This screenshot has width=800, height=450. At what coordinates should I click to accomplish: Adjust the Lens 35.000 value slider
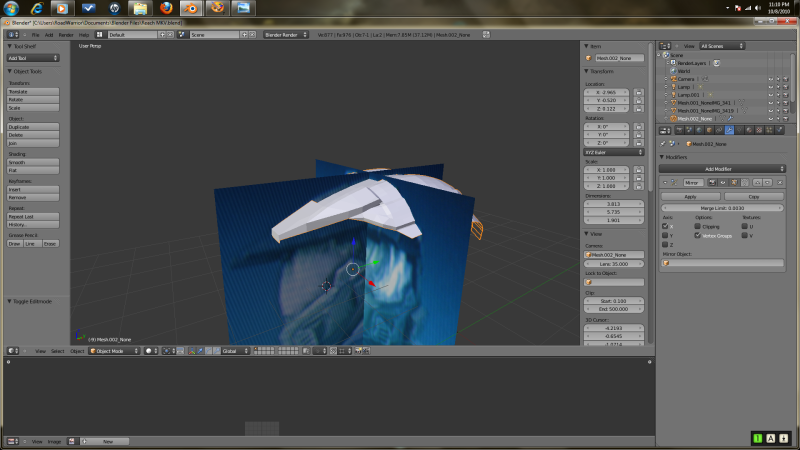[614, 264]
